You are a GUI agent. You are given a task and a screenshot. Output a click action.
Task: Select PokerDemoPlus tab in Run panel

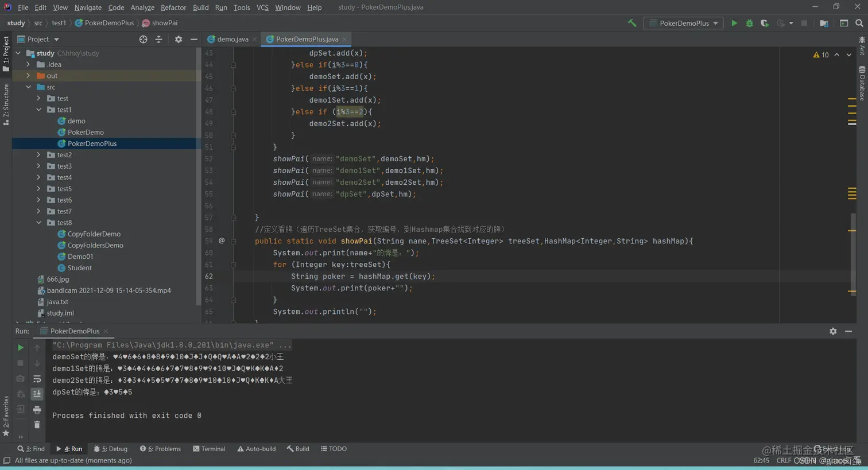[x=75, y=331]
